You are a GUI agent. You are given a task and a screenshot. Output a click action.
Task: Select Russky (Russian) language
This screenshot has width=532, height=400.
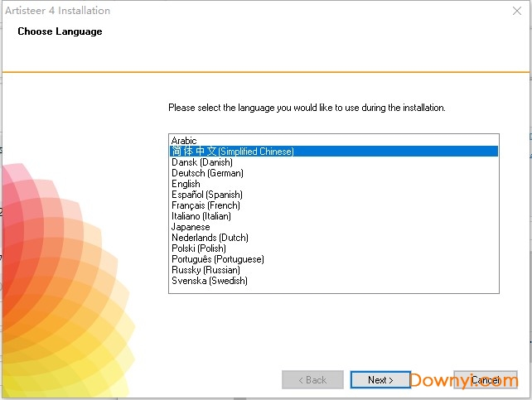click(x=206, y=270)
